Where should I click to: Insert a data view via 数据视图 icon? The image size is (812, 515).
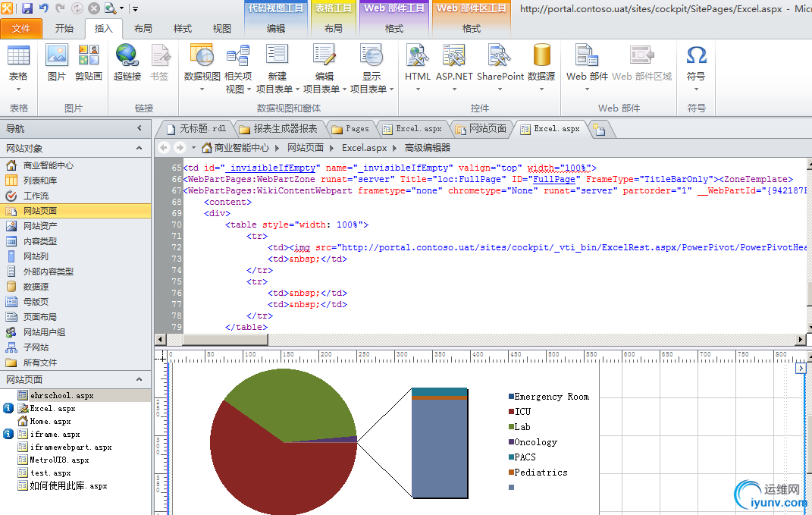click(x=202, y=56)
